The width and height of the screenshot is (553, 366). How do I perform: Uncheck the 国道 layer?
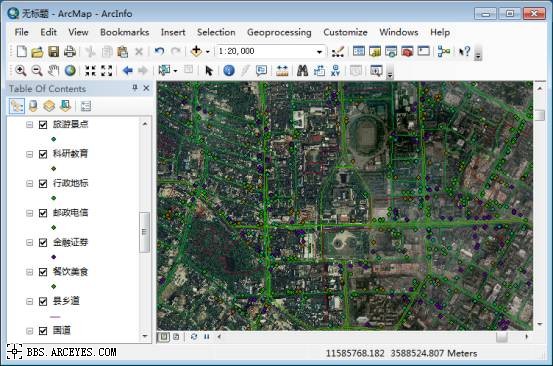click(x=43, y=331)
